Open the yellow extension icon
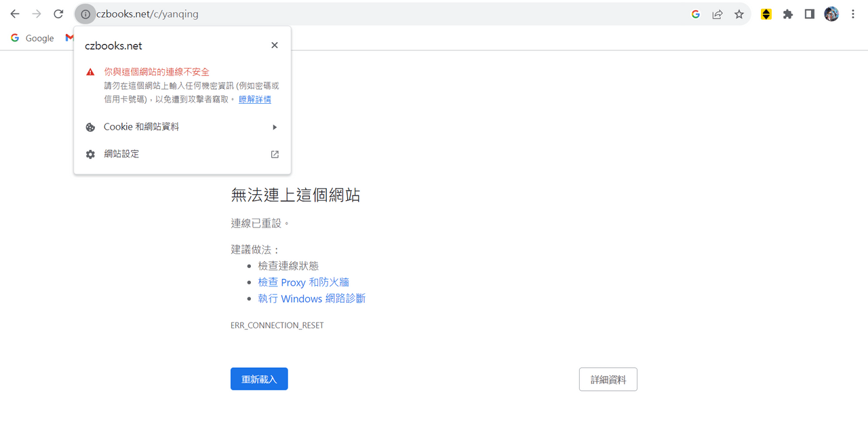The image size is (868, 431). point(766,14)
